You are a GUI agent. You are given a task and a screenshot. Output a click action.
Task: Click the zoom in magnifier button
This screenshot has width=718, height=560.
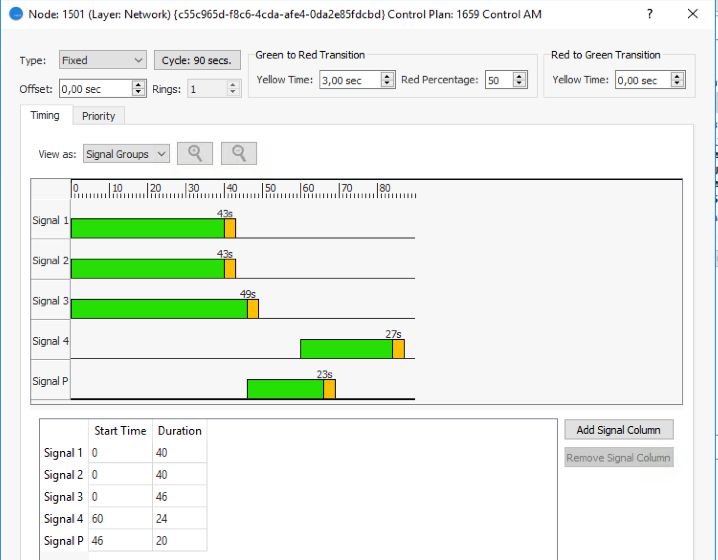point(195,153)
